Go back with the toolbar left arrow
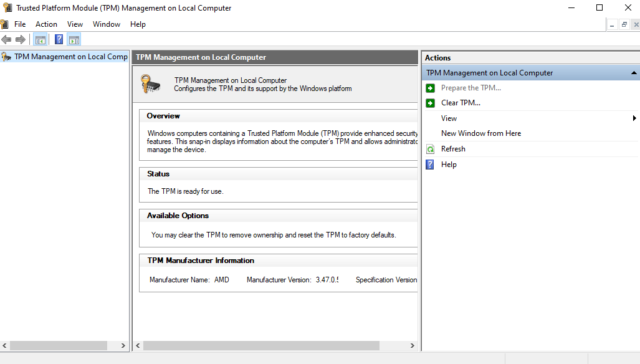 click(6, 40)
